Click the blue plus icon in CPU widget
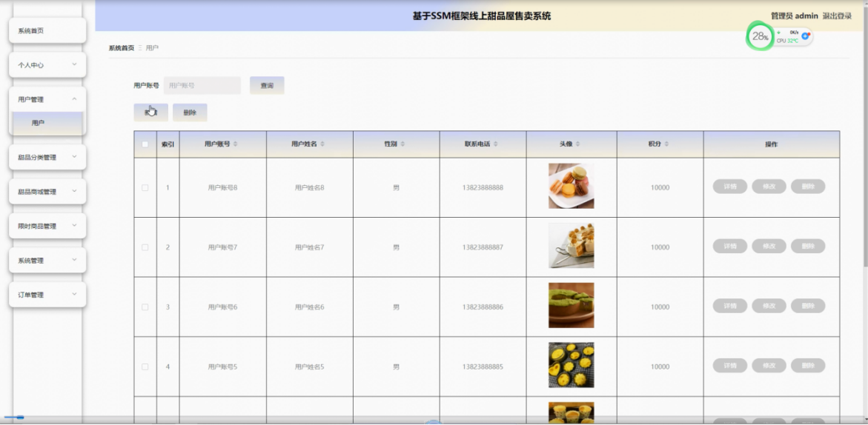The image size is (868, 425). [x=806, y=36]
